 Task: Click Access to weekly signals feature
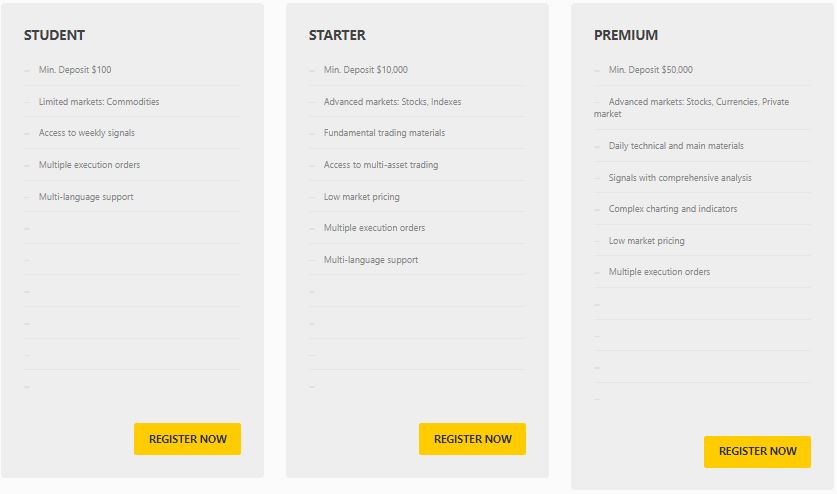point(86,133)
